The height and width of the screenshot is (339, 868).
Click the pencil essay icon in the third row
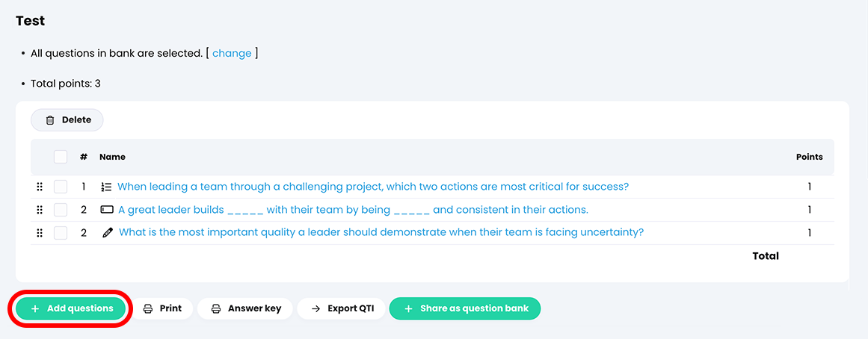107,232
